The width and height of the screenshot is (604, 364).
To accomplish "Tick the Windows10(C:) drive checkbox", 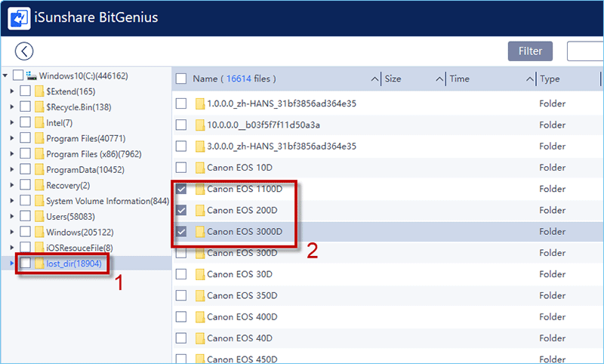I will (18, 75).
